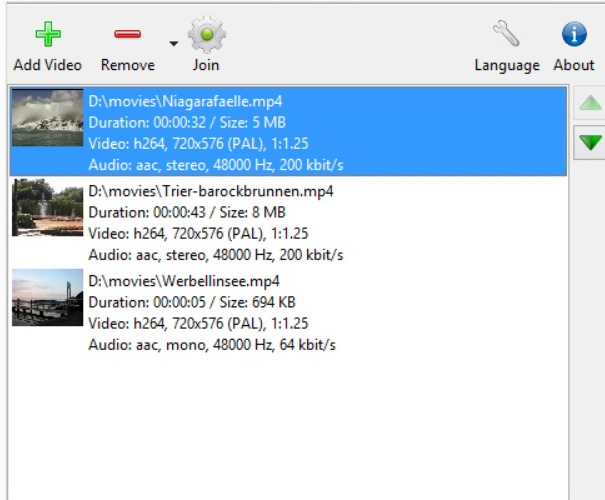
Task: Click the Join text label
Action: tap(206, 65)
